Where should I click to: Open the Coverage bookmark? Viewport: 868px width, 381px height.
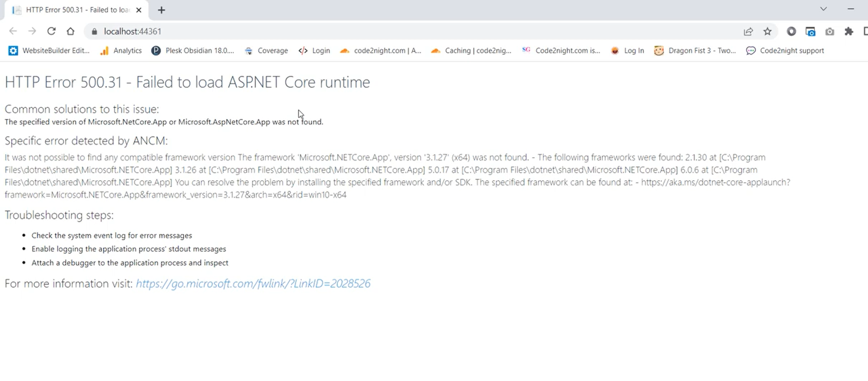click(x=266, y=50)
